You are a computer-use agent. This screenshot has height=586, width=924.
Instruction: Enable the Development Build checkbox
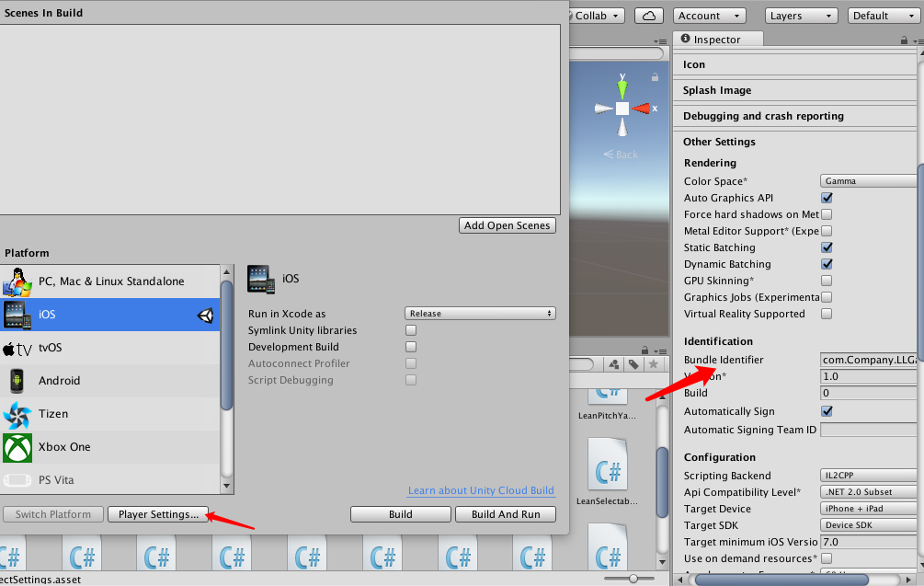[411, 347]
